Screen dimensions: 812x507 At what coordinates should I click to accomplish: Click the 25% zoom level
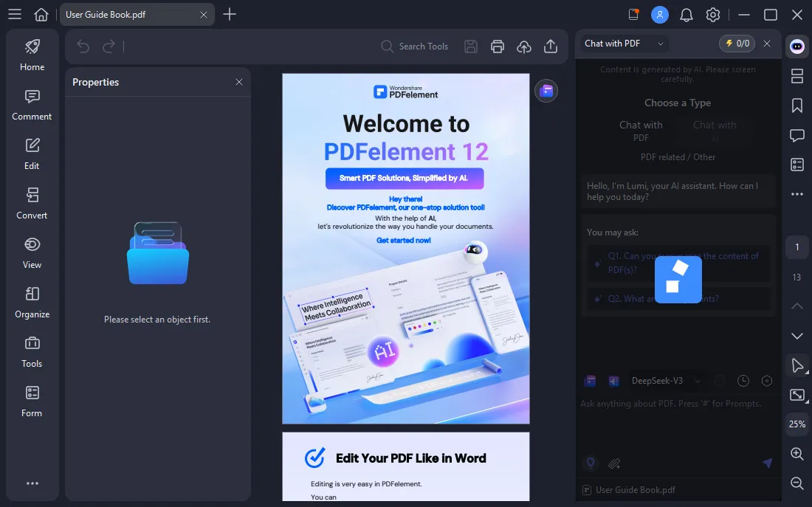[797, 424]
